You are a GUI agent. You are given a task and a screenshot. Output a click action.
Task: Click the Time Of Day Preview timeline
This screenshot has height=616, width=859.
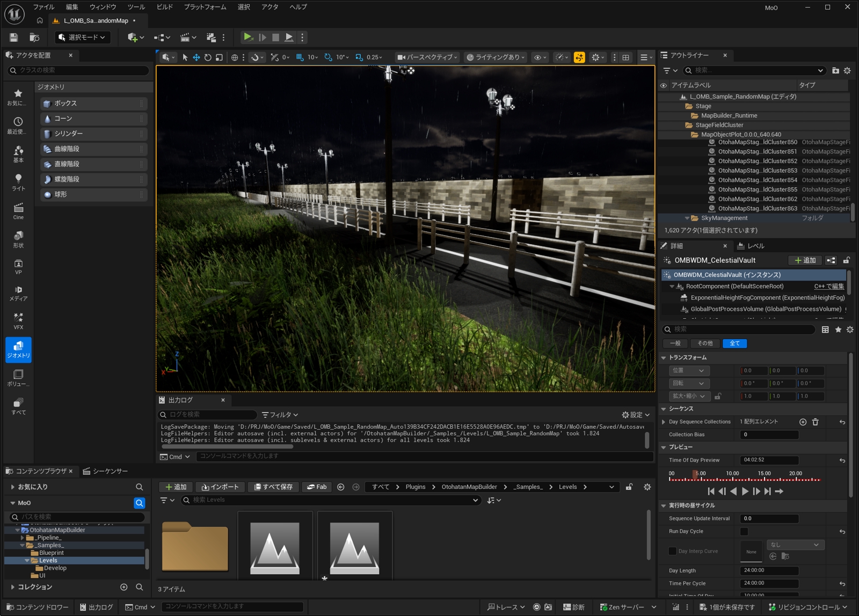[x=744, y=477]
